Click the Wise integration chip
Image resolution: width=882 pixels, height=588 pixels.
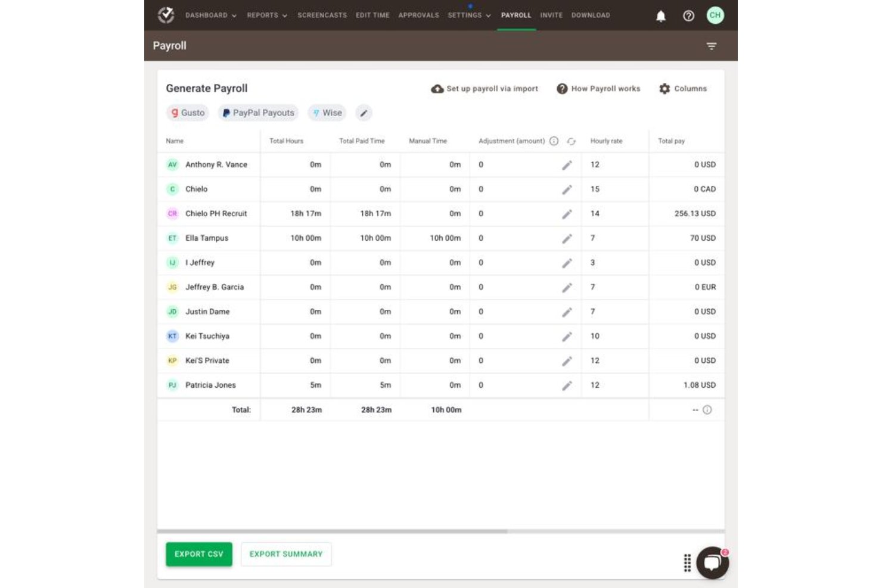(327, 113)
